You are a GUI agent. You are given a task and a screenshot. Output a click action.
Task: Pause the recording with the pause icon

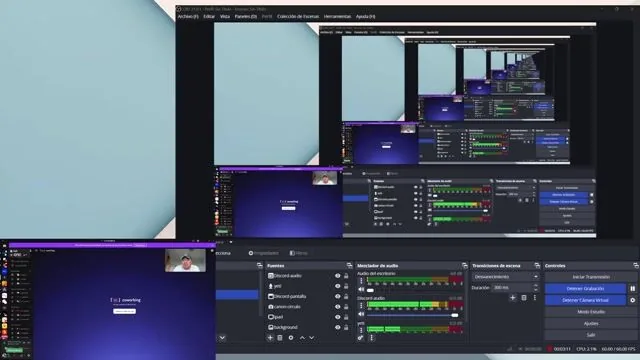click(633, 289)
